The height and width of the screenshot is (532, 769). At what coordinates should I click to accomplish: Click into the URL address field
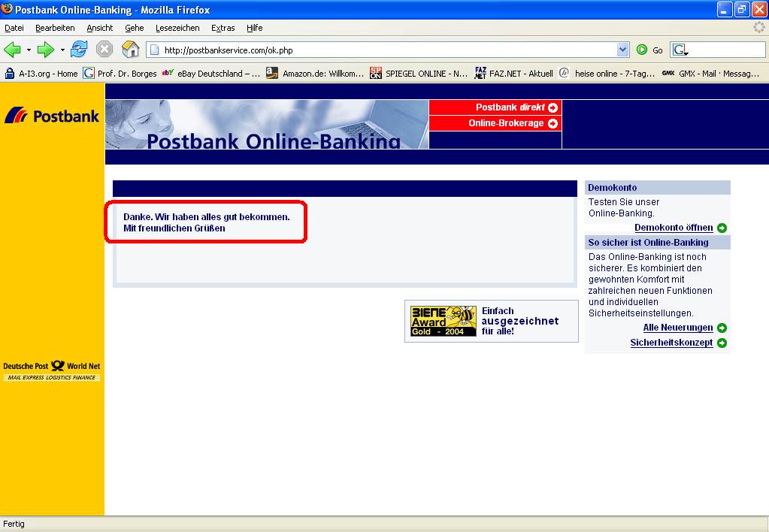click(x=387, y=50)
